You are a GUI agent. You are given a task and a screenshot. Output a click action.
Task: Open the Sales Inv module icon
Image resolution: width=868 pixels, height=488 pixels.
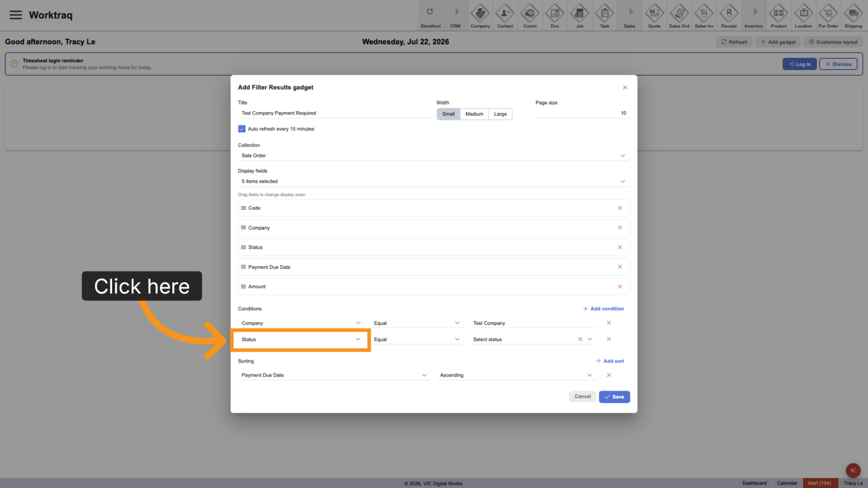(704, 15)
